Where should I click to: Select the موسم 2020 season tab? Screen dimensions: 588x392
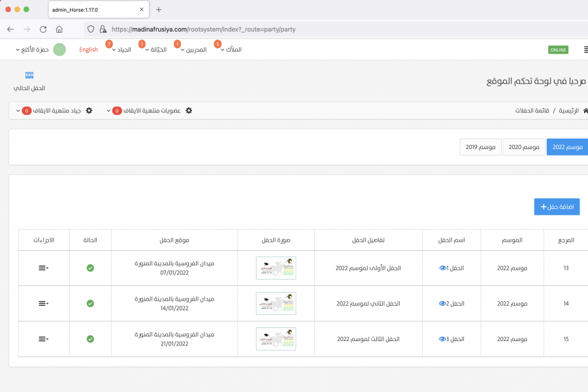click(x=523, y=147)
